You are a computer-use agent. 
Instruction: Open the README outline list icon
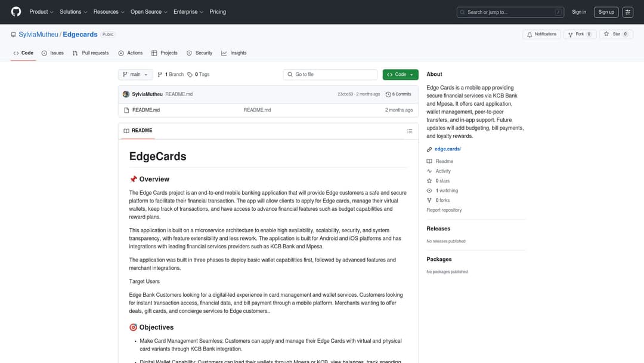(x=410, y=131)
